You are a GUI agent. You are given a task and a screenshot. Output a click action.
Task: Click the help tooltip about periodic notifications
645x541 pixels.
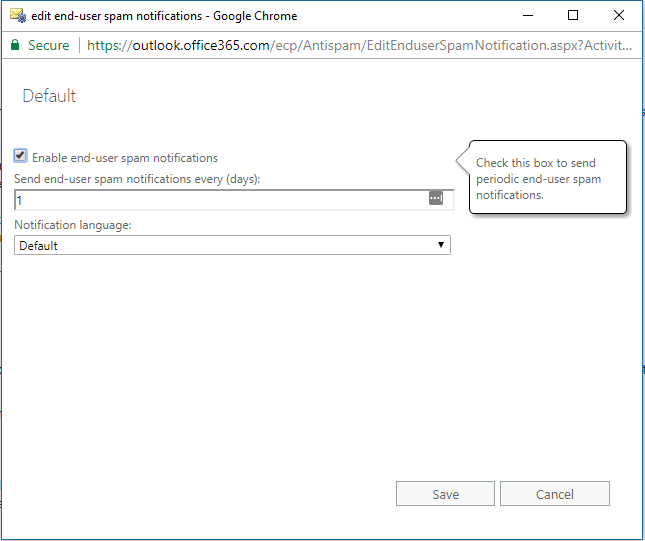(x=547, y=178)
